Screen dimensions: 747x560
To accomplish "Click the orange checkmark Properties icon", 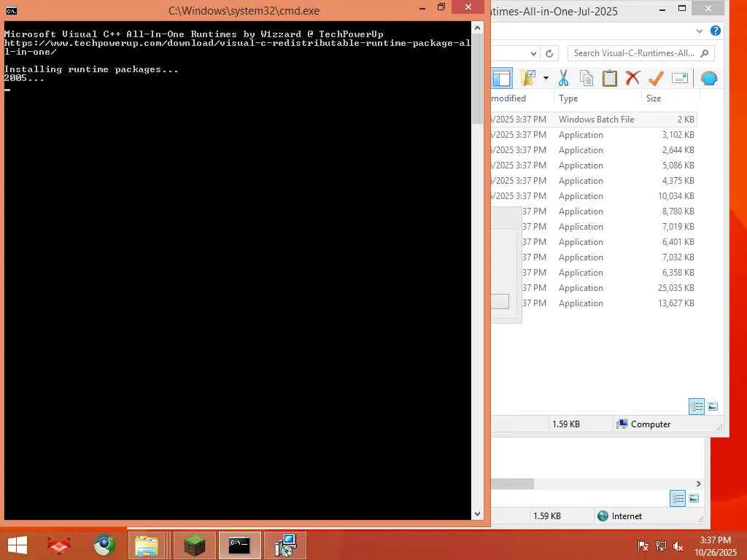I will point(656,78).
